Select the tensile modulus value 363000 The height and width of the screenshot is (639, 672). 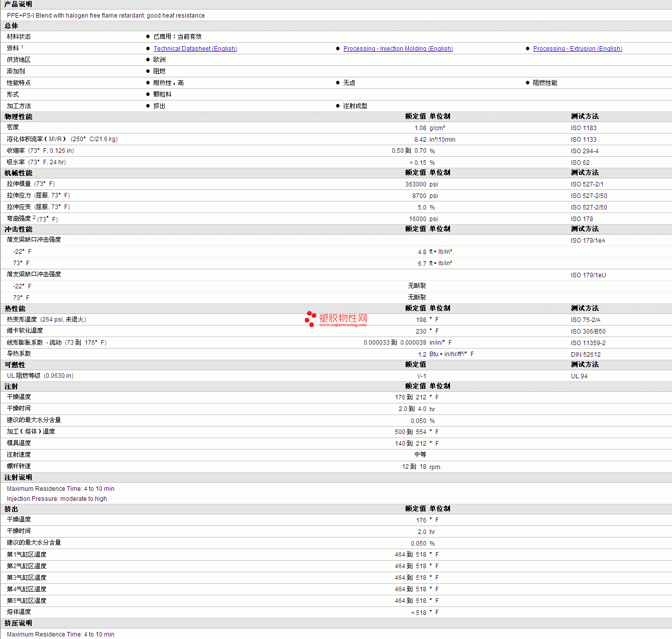click(416, 184)
